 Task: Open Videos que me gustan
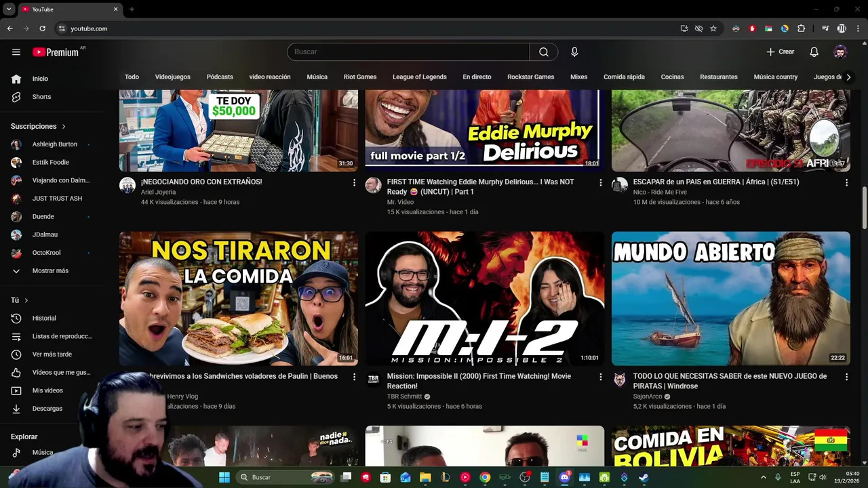pos(51,372)
